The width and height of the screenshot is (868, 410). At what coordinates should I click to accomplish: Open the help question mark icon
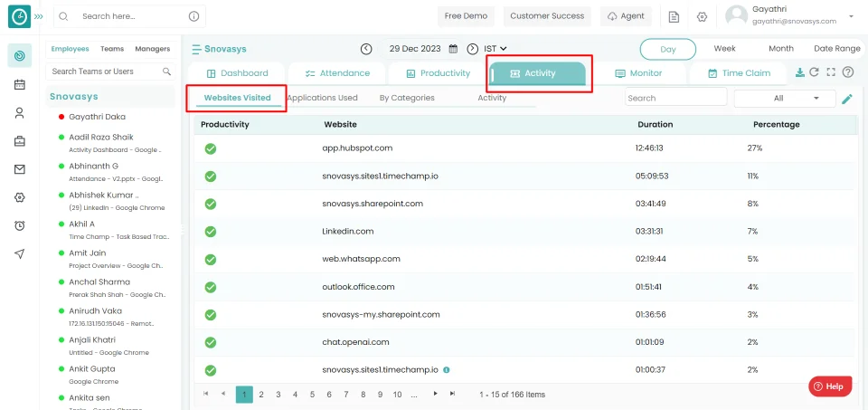point(847,72)
